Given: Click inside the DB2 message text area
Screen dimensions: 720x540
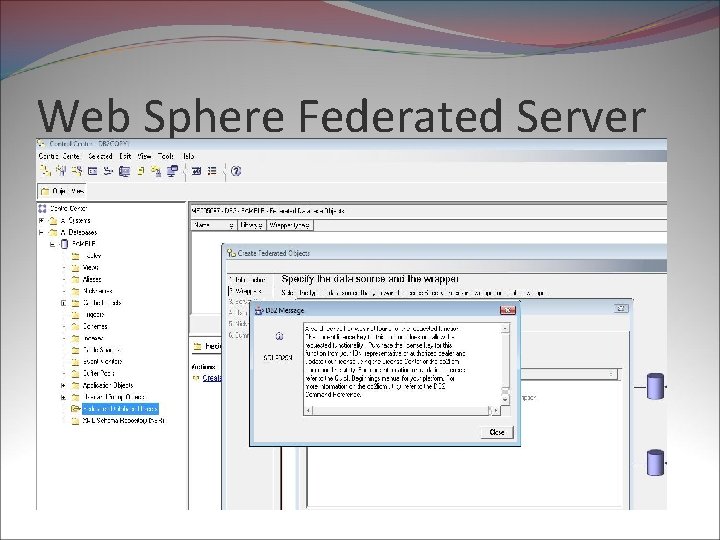Looking at the screenshot, I should coord(402,364).
